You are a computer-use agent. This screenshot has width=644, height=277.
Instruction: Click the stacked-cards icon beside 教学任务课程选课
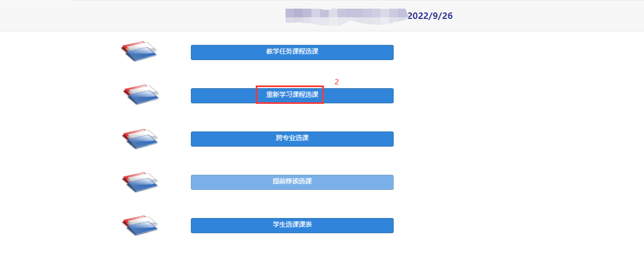(x=139, y=51)
